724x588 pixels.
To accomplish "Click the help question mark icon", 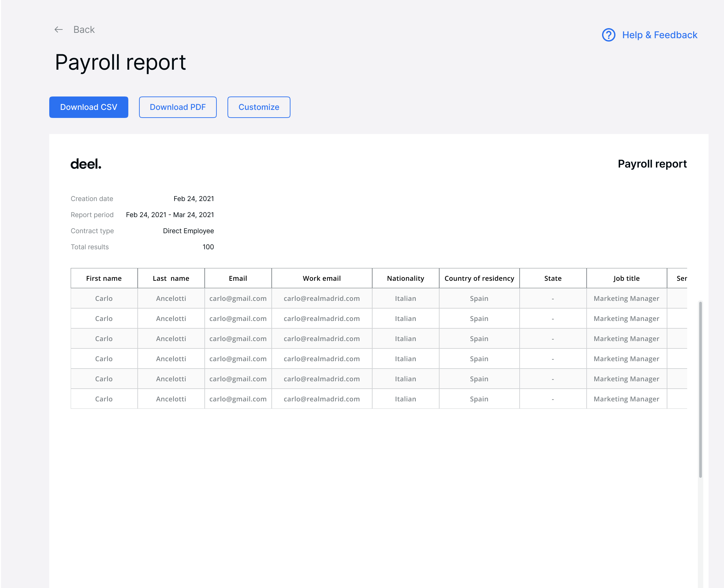I will (608, 35).
